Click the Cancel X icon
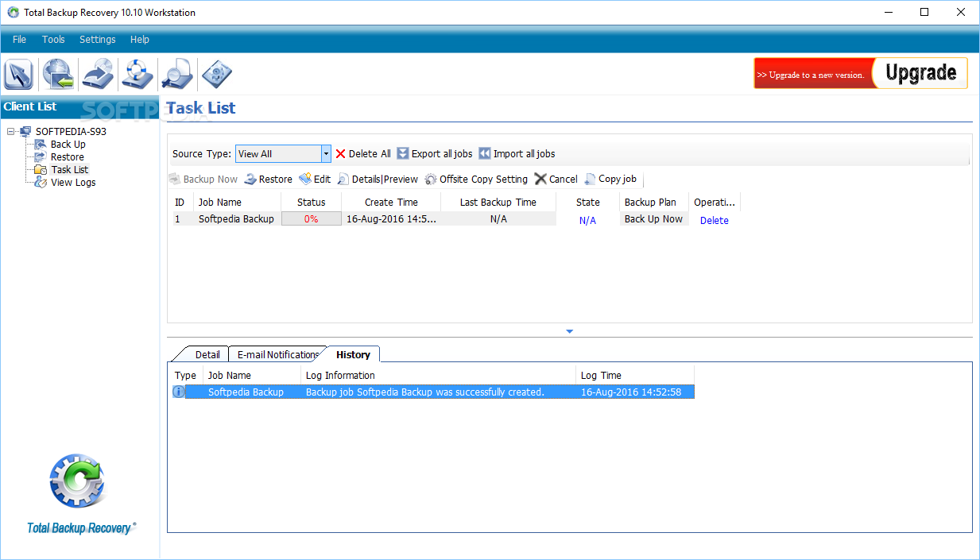The width and height of the screenshot is (980, 560). pyautogui.click(x=540, y=180)
